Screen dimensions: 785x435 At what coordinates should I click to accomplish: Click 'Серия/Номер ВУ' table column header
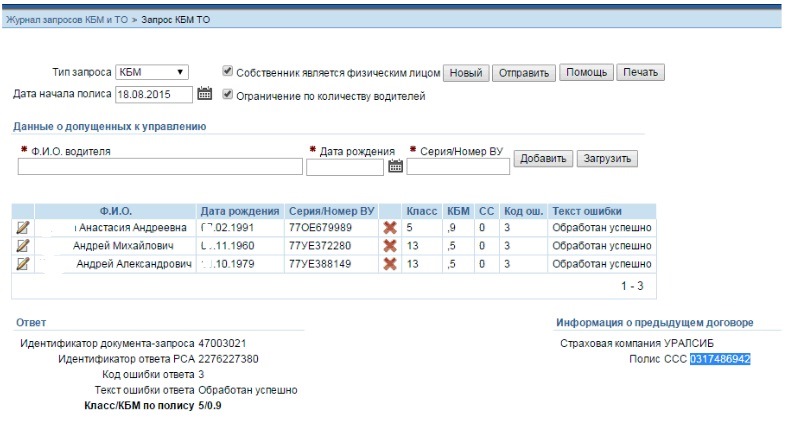(331, 211)
